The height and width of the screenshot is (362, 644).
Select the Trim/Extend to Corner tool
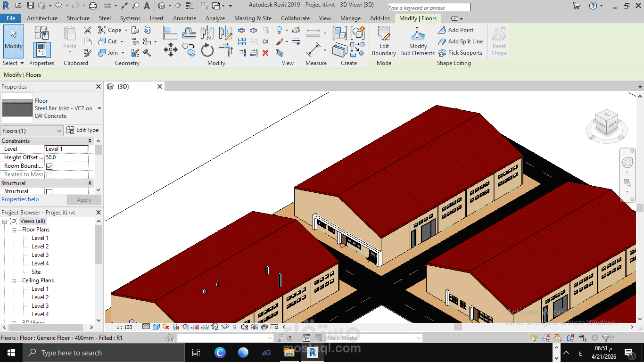[x=226, y=50]
